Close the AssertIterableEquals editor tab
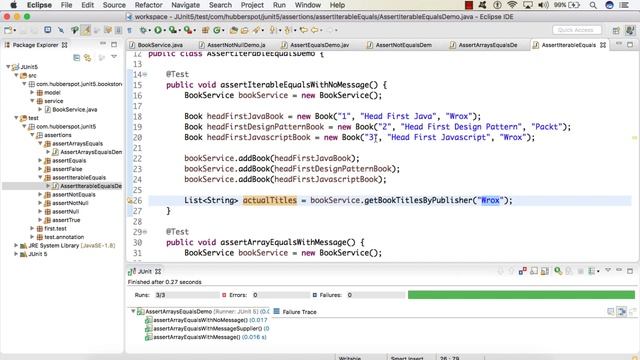Image resolution: width=640 pixels, height=360 pixels. point(603,45)
